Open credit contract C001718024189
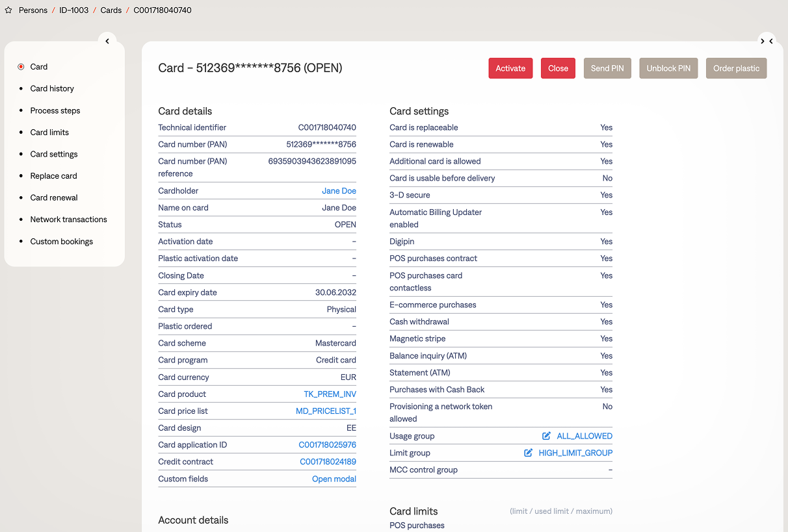The height and width of the screenshot is (532, 788). (328, 462)
